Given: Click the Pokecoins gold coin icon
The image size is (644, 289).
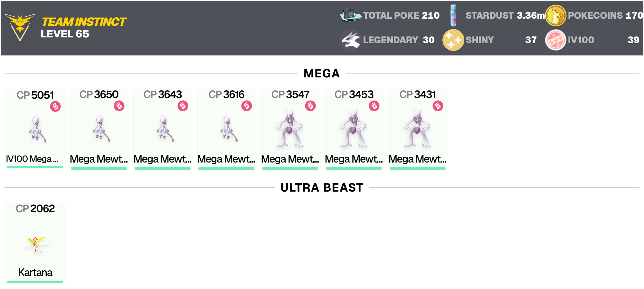Looking at the screenshot, I should [x=555, y=15].
